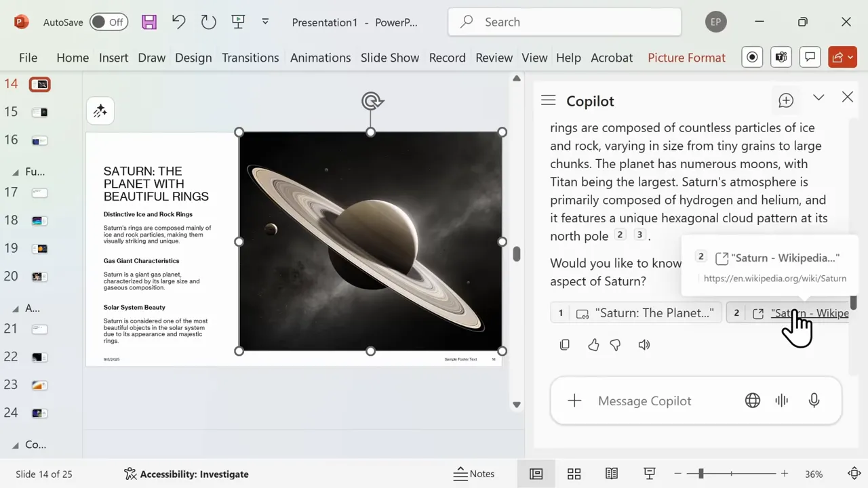This screenshot has width=868, height=488.
Task: Open the 'Saturn: The Planet...' reference chip
Action: (x=636, y=313)
